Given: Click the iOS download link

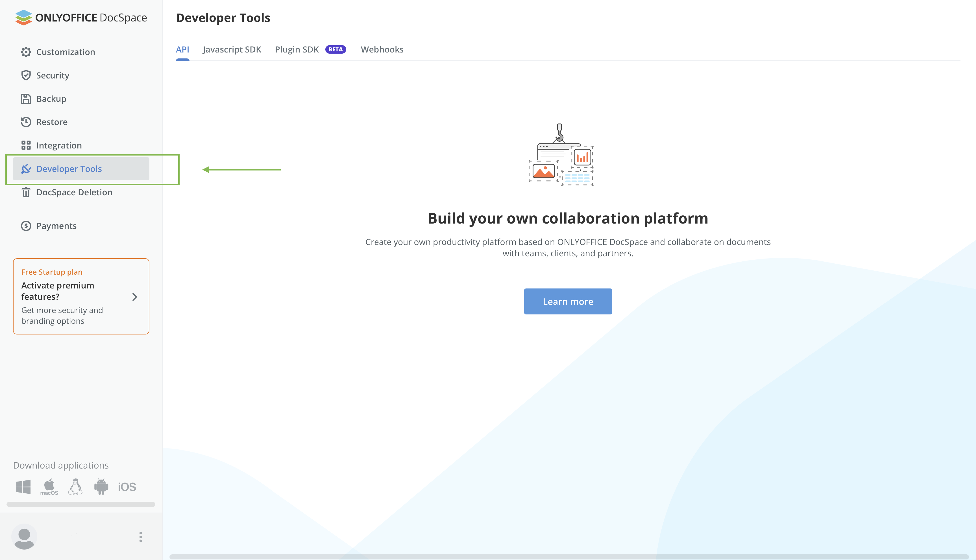Looking at the screenshot, I should [x=127, y=487].
